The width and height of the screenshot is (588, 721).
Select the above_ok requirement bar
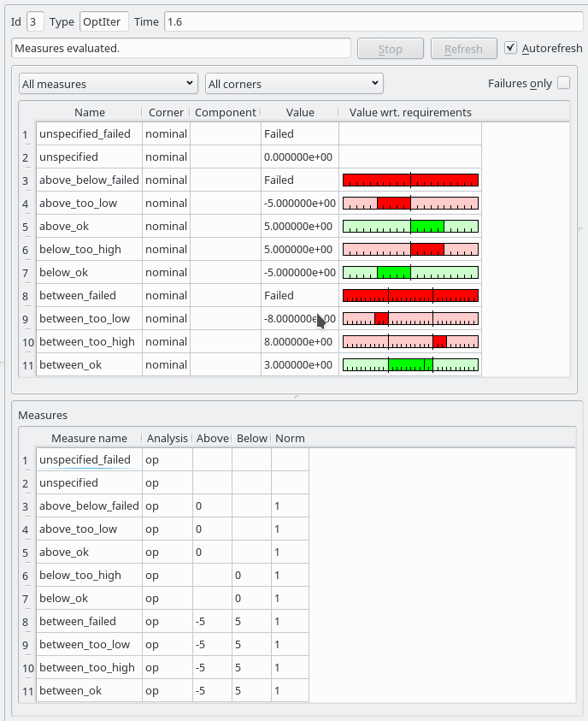[x=410, y=227]
